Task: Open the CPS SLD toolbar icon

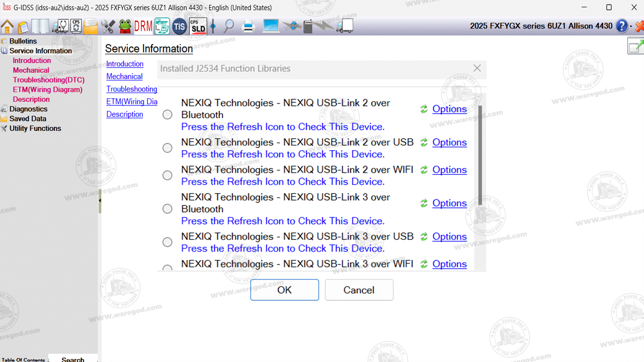Action: click(198, 26)
